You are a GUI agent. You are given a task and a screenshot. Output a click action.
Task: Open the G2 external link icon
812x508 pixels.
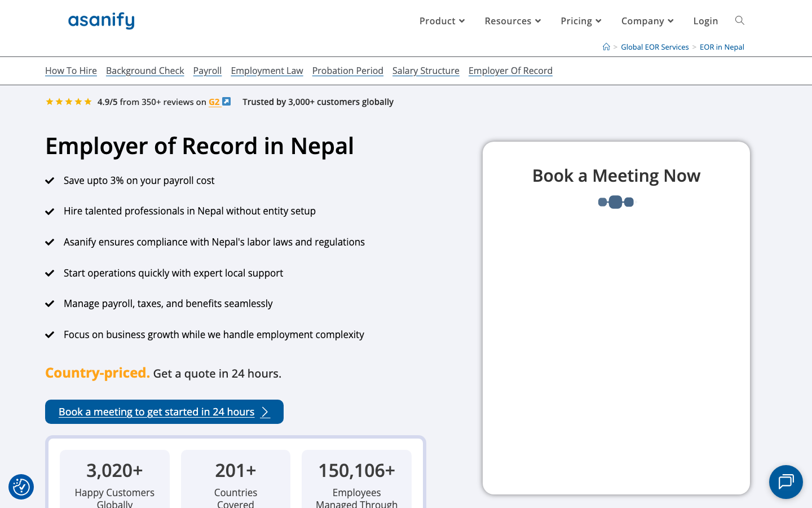pyautogui.click(x=226, y=102)
